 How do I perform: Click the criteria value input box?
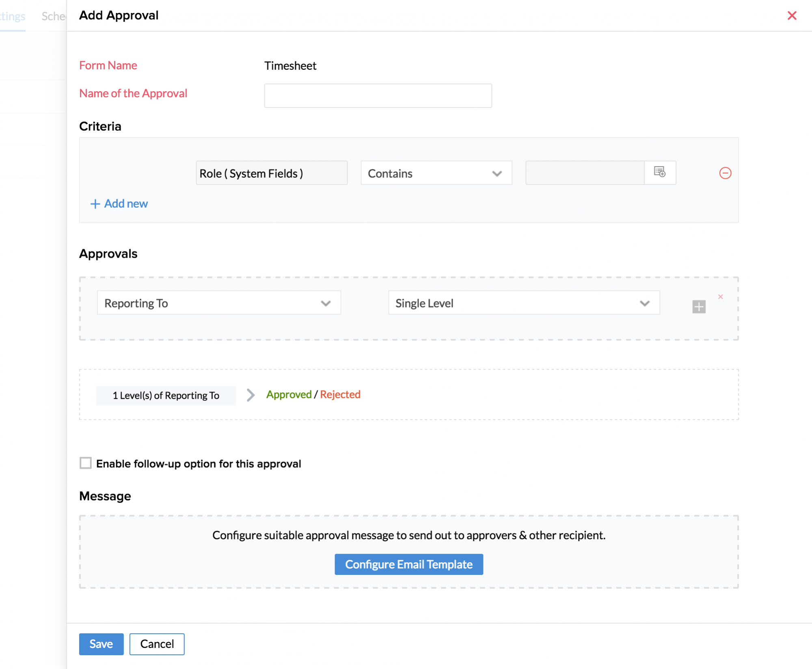tap(585, 173)
